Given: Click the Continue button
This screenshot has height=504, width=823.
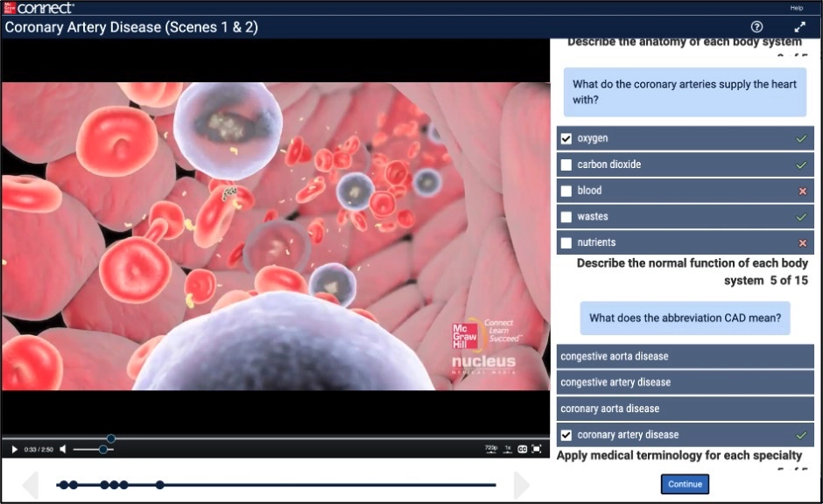Looking at the screenshot, I should coord(685,484).
